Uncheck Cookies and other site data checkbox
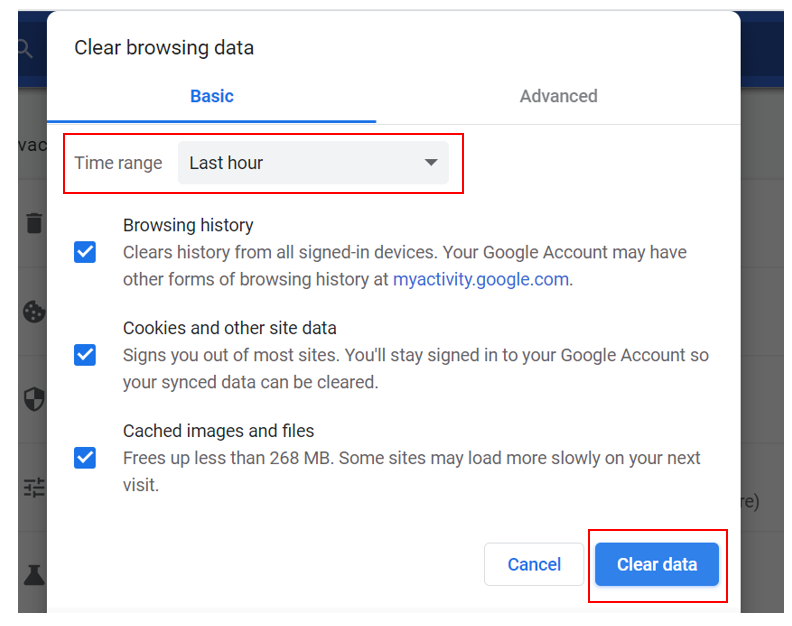792x626 pixels. tap(85, 355)
